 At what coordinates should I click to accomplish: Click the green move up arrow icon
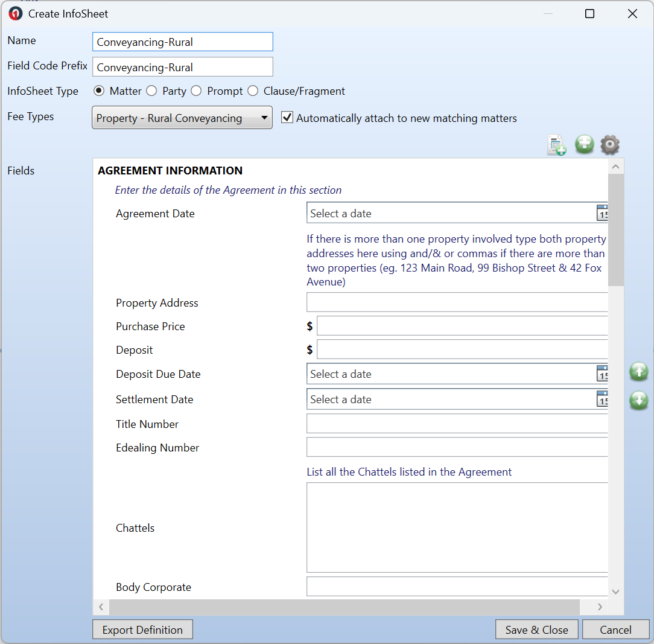(638, 371)
